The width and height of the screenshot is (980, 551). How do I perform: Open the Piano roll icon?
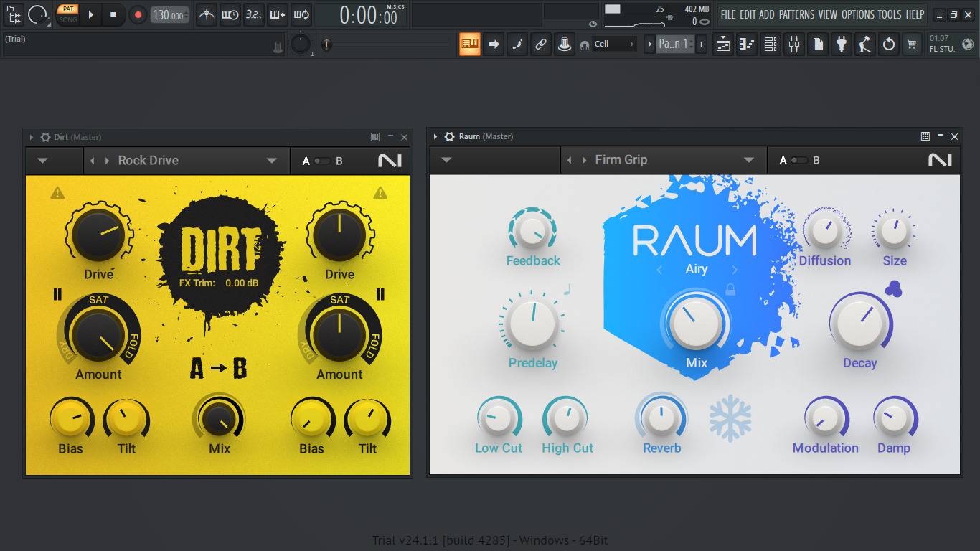click(747, 44)
